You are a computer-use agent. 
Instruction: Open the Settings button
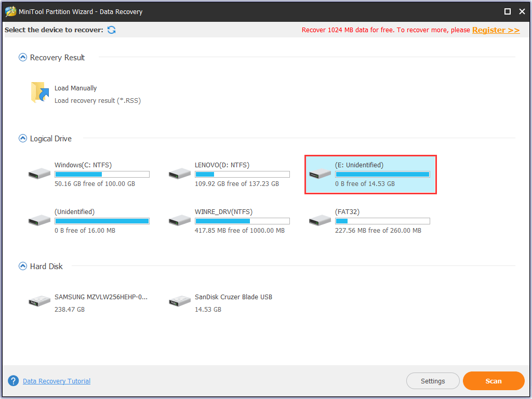[x=433, y=381]
